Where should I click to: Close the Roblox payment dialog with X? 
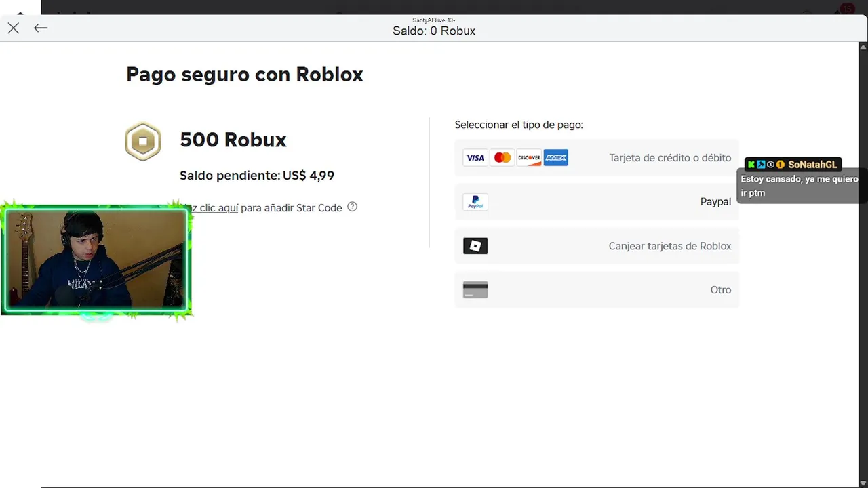pos(13,28)
